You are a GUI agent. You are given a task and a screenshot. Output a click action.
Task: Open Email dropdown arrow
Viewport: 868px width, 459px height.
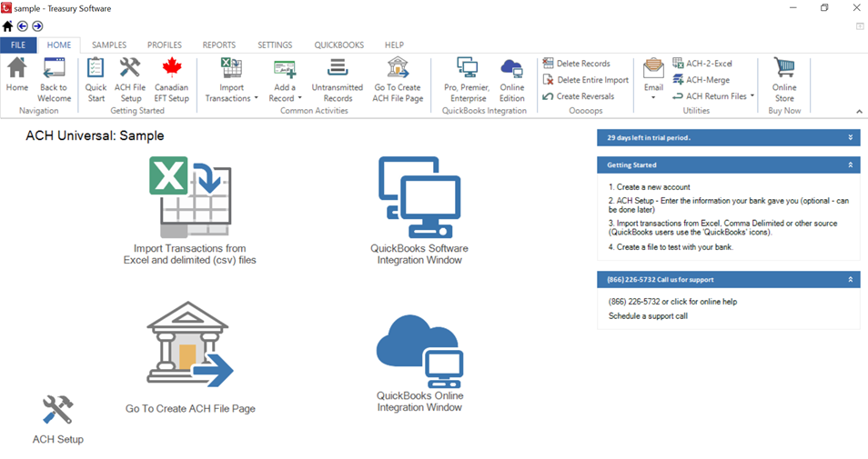coord(653,97)
